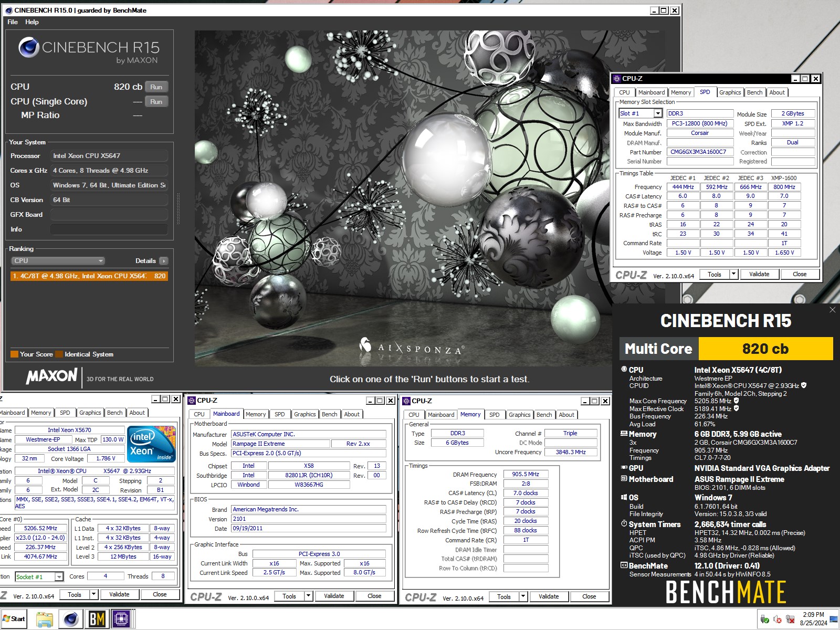Click the Identical System legend swatch
840x630 pixels.
tap(59, 354)
